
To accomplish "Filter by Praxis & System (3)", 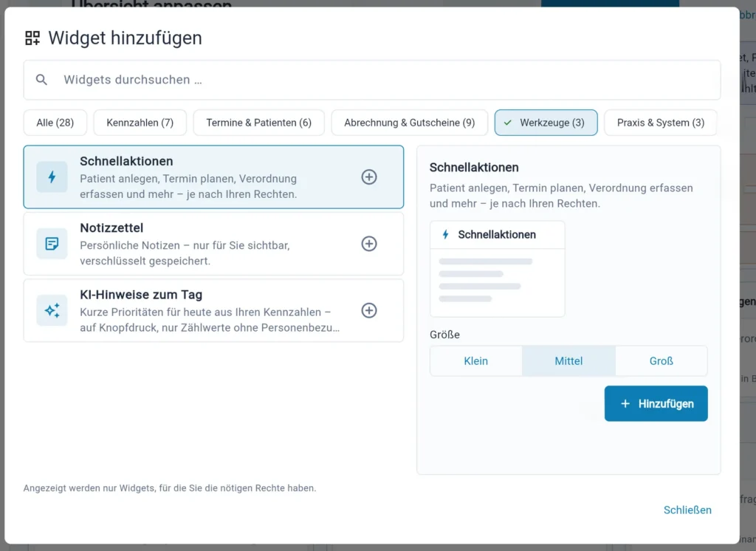I will 661,123.
